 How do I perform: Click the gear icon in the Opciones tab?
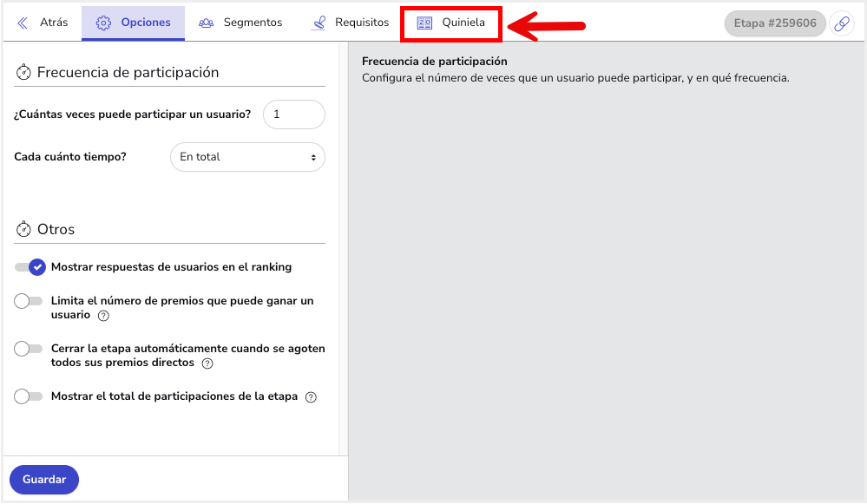[x=103, y=23]
